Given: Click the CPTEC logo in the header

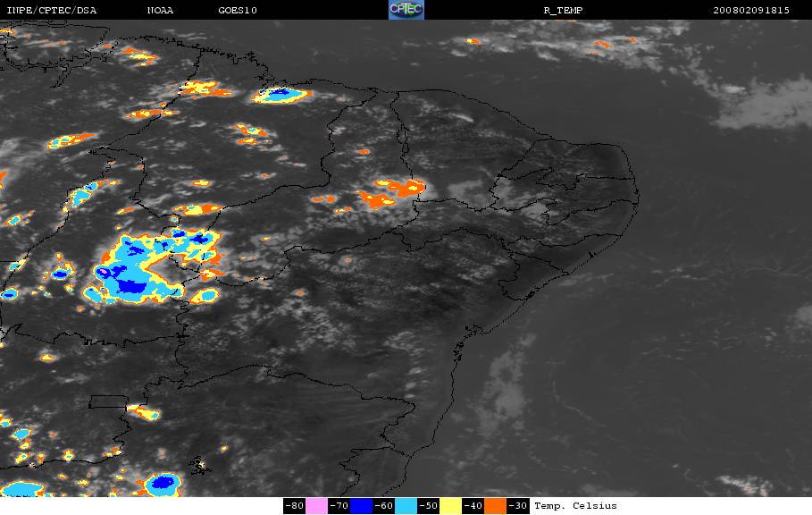Looking at the screenshot, I should [406, 10].
